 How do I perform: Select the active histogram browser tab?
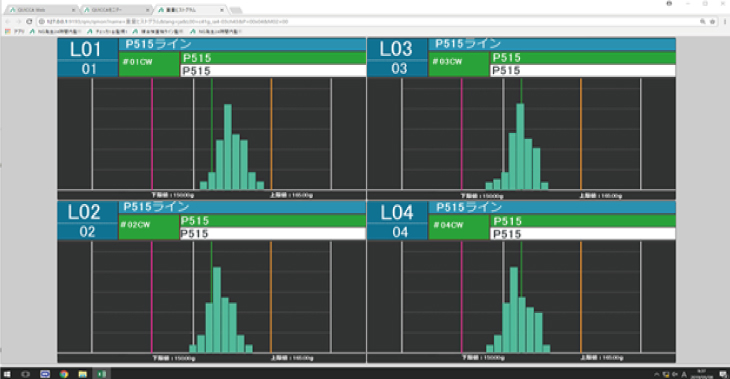pyautogui.click(x=190, y=10)
